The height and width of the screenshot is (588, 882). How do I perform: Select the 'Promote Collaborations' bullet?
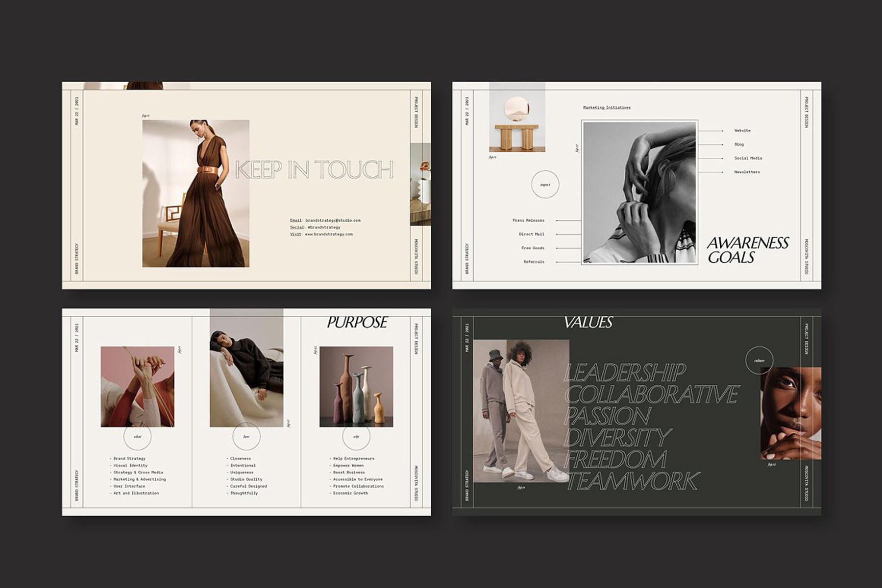coord(357,486)
